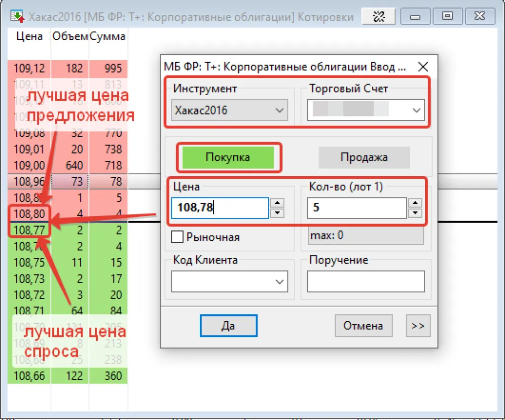Switch to Продажа sell direction
This screenshot has height=420, width=505.
[364, 157]
